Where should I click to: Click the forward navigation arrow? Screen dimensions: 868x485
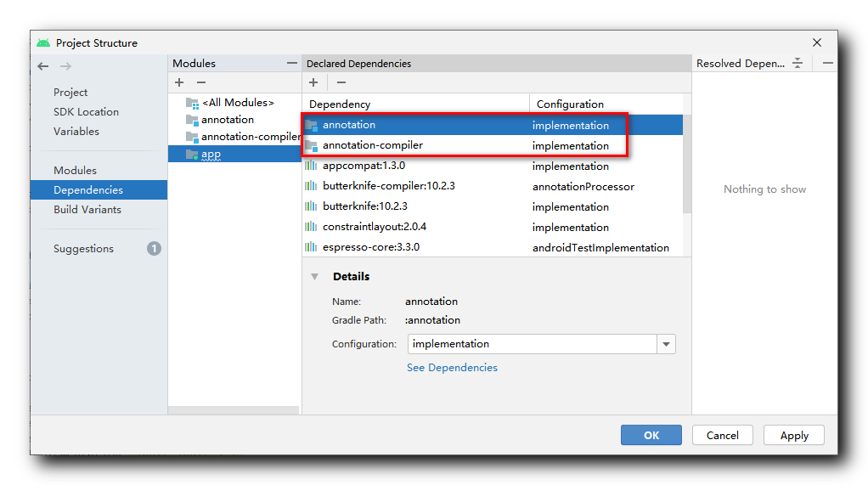(x=66, y=66)
